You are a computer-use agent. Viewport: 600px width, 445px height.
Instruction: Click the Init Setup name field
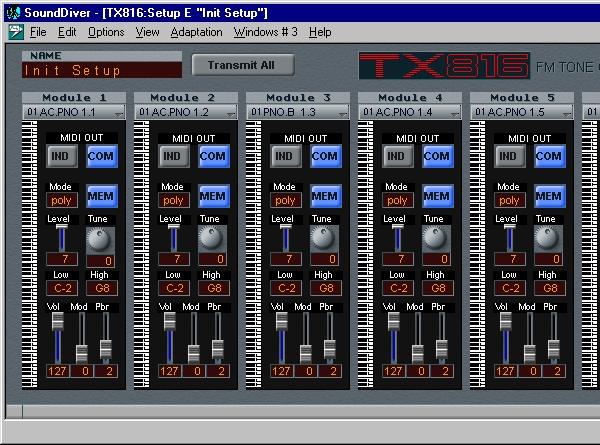pos(102,70)
